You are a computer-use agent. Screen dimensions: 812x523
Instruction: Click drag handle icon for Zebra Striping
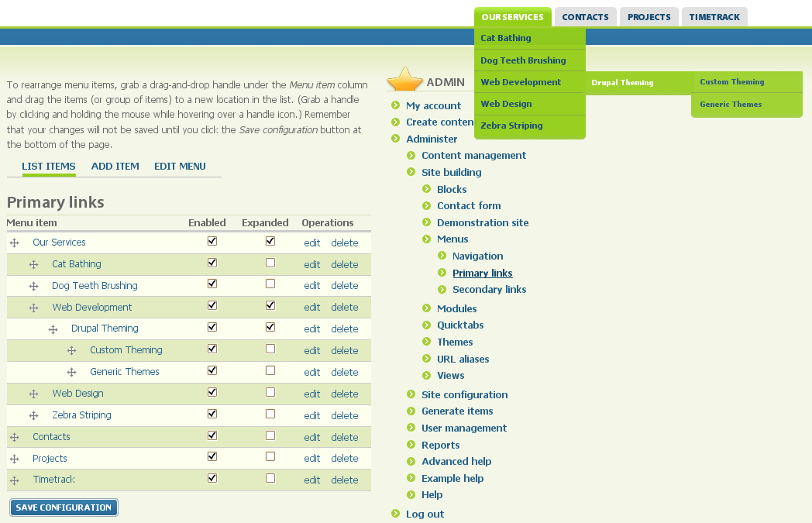[33, 416]
